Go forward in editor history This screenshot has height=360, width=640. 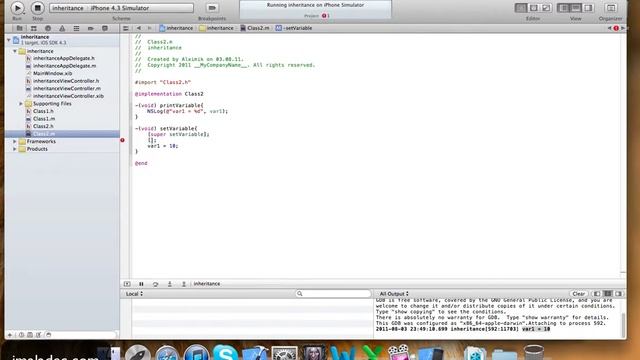[x=149, y=28]
